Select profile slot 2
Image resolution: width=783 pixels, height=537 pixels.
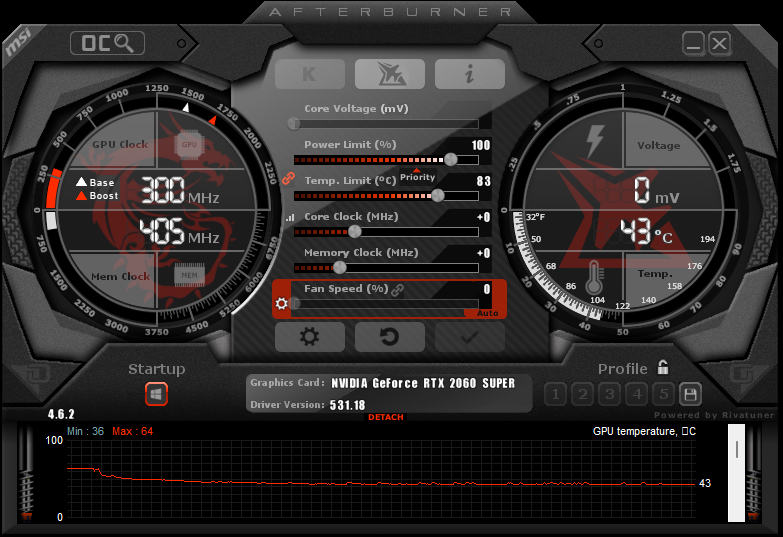point(582,395)
